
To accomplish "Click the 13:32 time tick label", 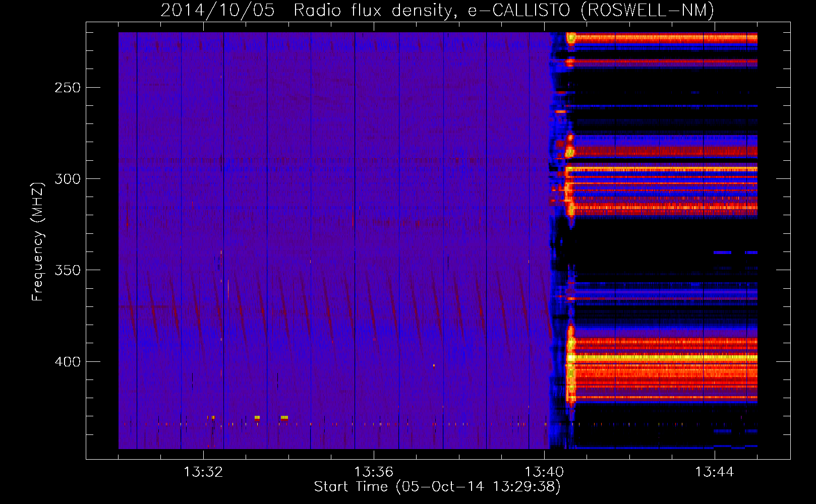I will (x=203, y=472).
